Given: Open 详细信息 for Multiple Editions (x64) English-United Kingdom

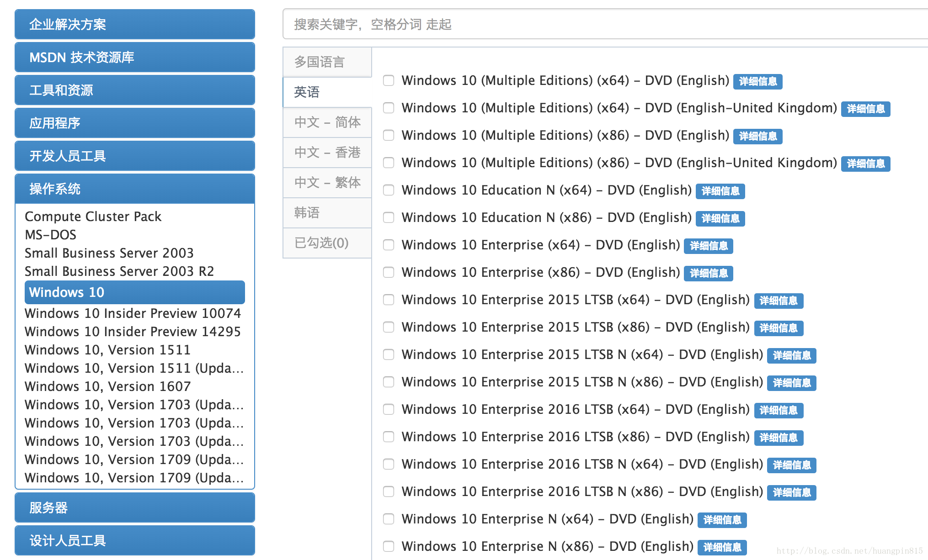Looking at the screenshot, I should click(866, 109).
